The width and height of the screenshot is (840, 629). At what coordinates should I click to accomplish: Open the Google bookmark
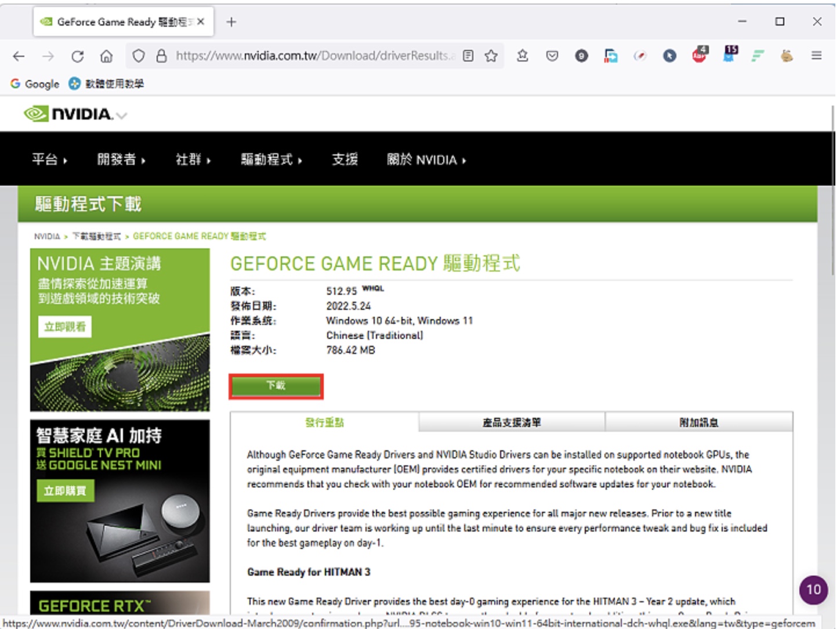click(x=35, y=84)
